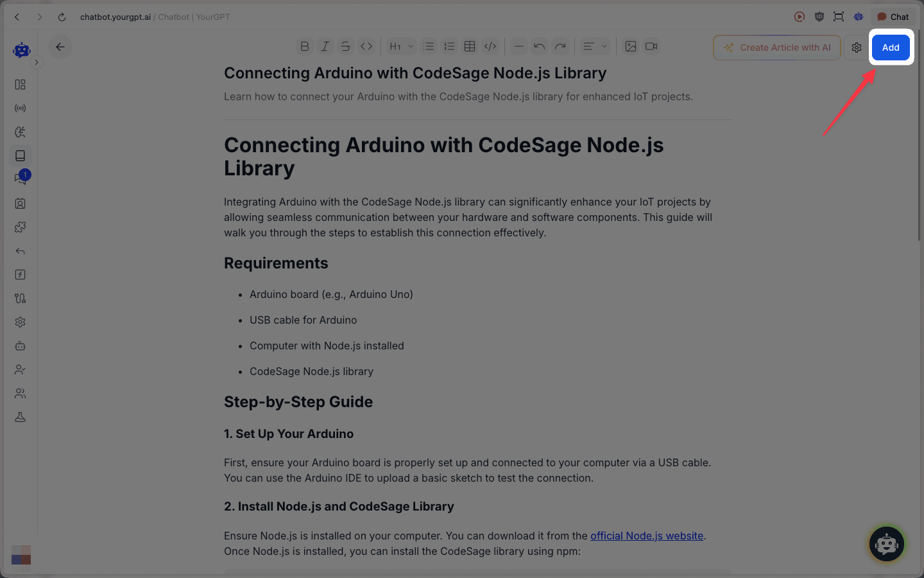Insert a video into the article
This screenshot has width=924, height=578.
point(651,46)
